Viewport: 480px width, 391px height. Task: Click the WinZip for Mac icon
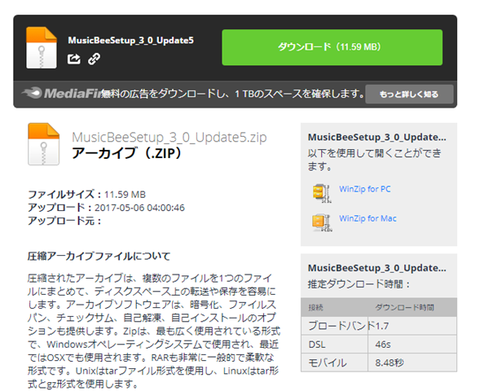pos(322,222)
